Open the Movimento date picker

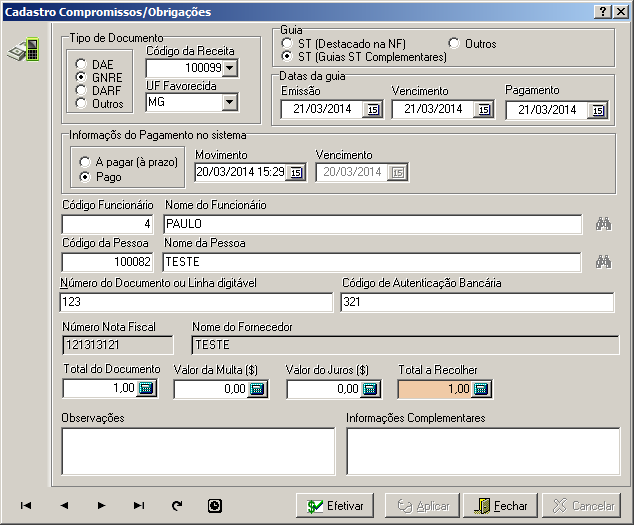click(x=296, y=172)
